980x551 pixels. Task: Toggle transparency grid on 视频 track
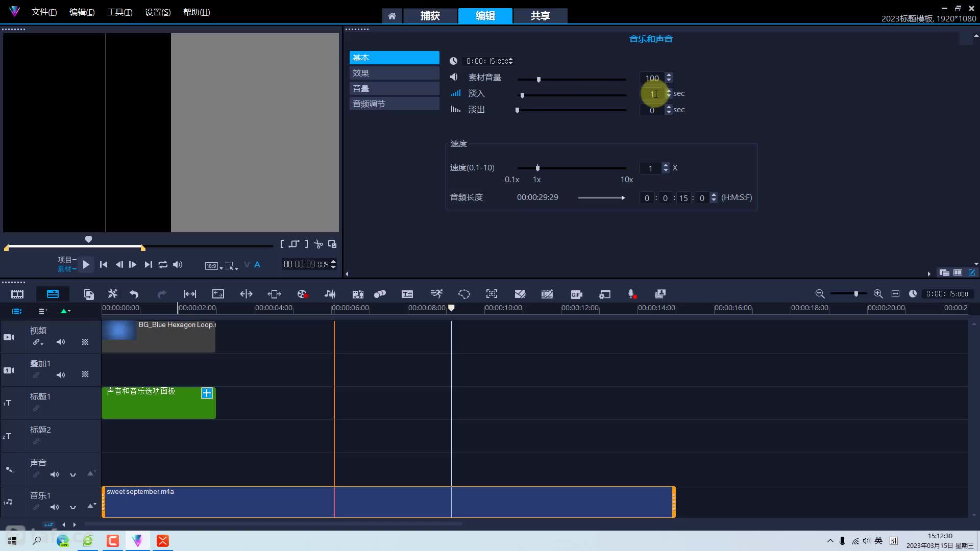point(85,342)
